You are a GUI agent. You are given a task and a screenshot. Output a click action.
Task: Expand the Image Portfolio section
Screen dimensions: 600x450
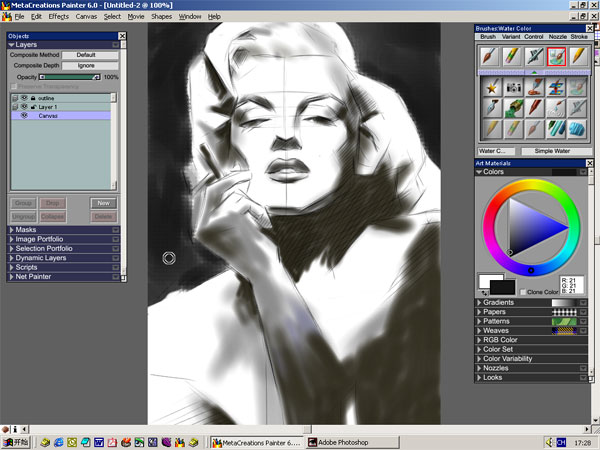pos(11,240)
